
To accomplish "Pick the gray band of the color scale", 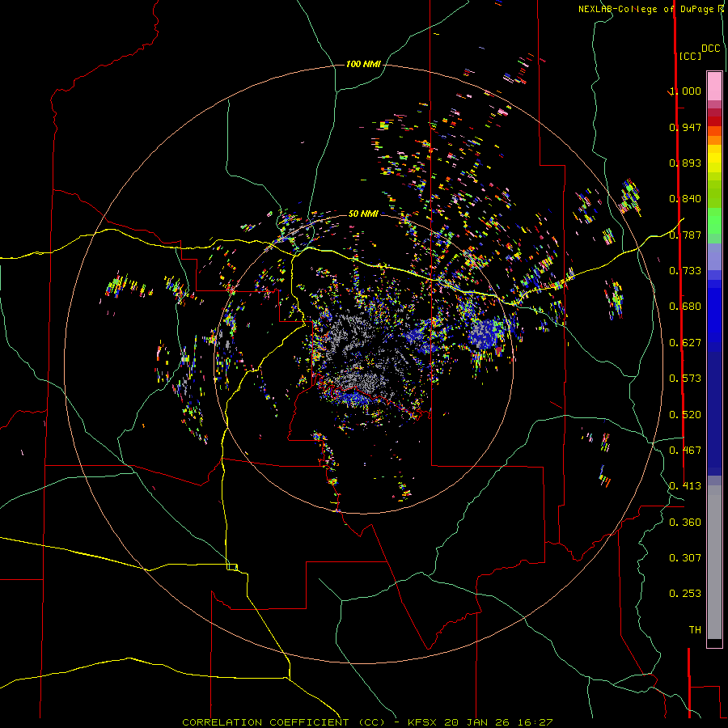I will [714, 562].
